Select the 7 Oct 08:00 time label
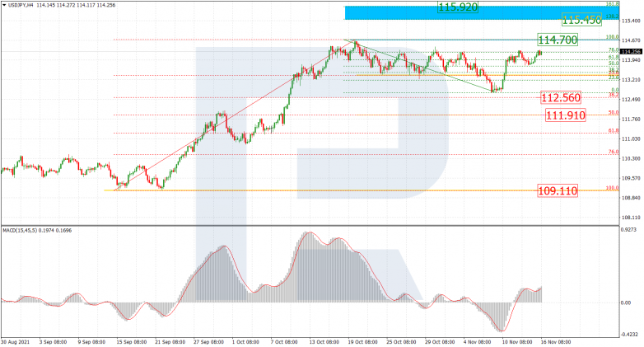This screenshot has width=644, height=347. pyautogui.click(x=284, y=342)
